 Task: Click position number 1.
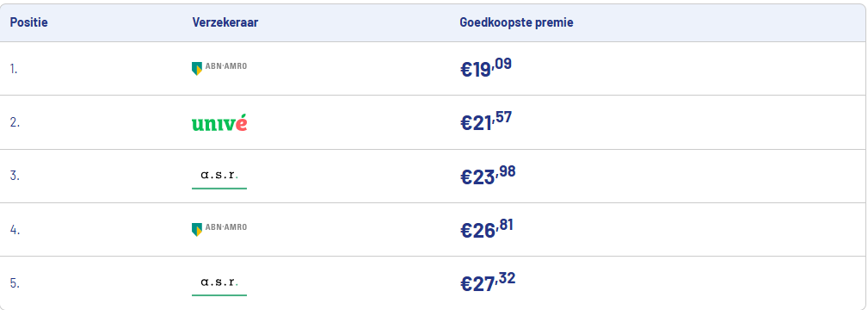(14, 70)
